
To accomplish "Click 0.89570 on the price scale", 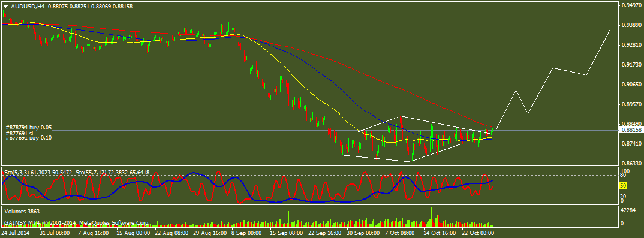I will (x=631, y=104).
